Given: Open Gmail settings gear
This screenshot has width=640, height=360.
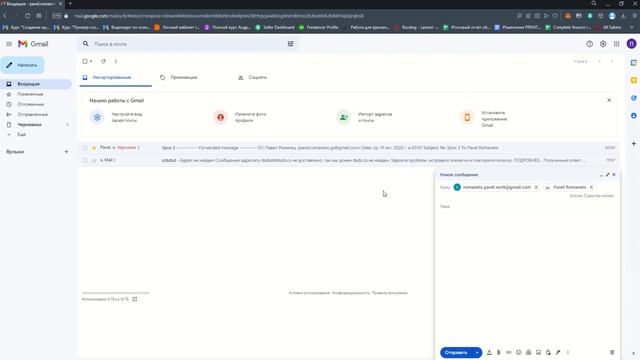Looking at the screenshot, I should pyautogui.click(x=603, y=44).
